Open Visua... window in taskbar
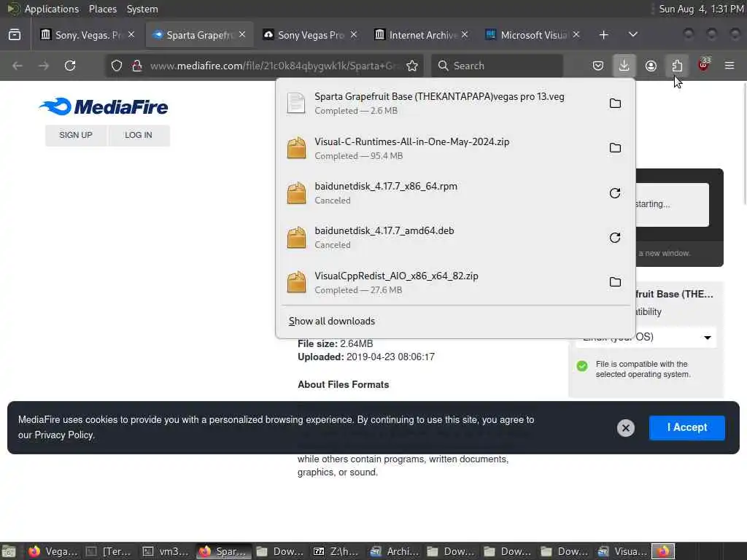The image size is (747, 560). point(623,551)
